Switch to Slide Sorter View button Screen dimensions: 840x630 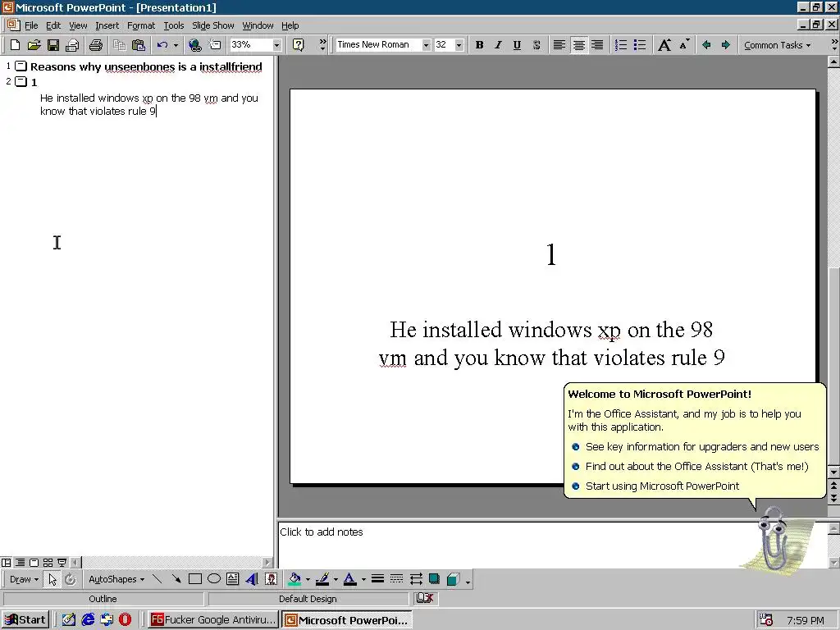[48, 563]
